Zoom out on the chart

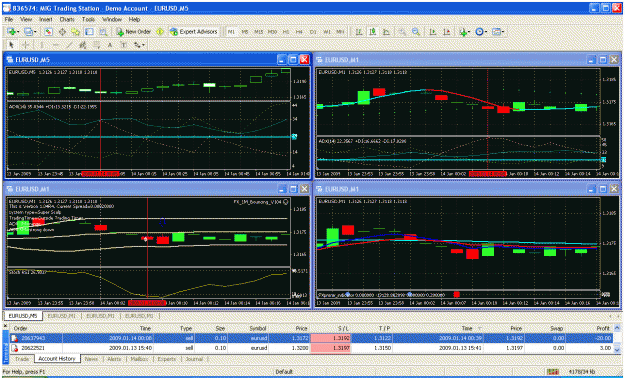[x=416, y=32]
